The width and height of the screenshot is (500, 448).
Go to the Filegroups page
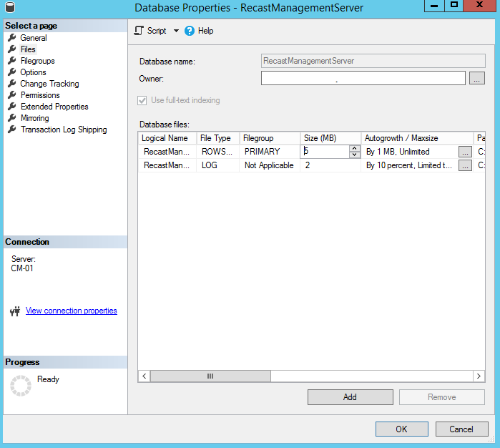click(x=38, y=61)
